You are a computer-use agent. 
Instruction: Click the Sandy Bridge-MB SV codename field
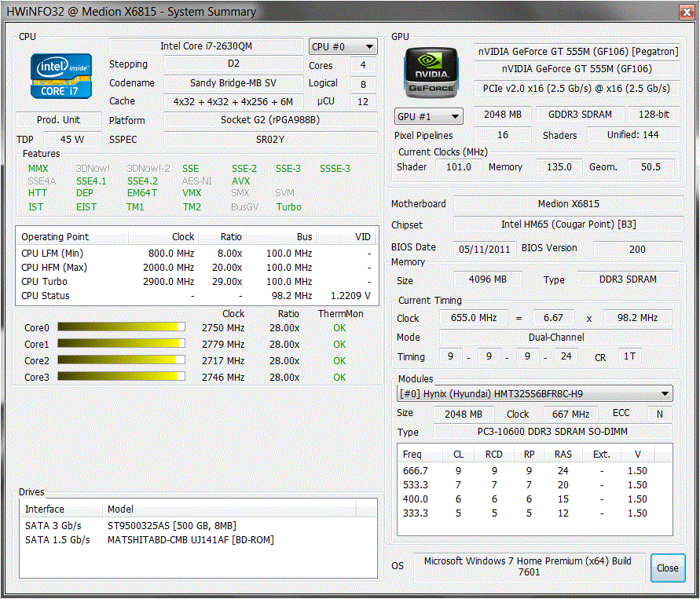pyautogui.click(x=233, y=83)
